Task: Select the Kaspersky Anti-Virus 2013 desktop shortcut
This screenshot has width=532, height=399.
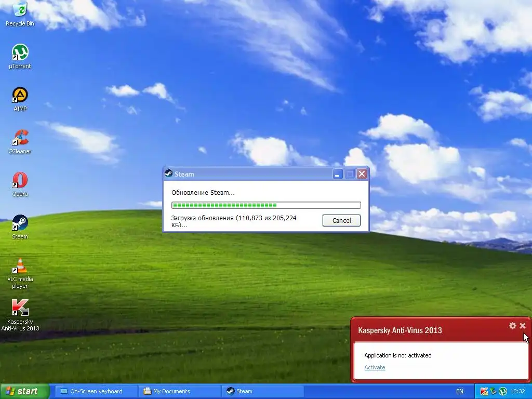Action: click(x=20, y=315)
